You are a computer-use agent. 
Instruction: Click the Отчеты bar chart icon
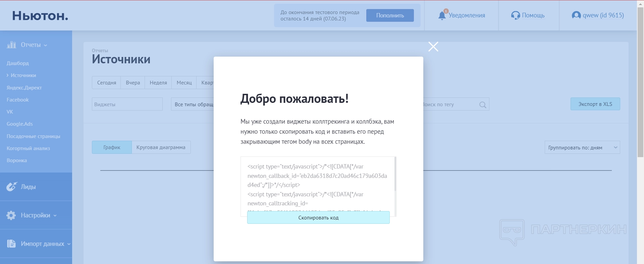click(11, 45)
